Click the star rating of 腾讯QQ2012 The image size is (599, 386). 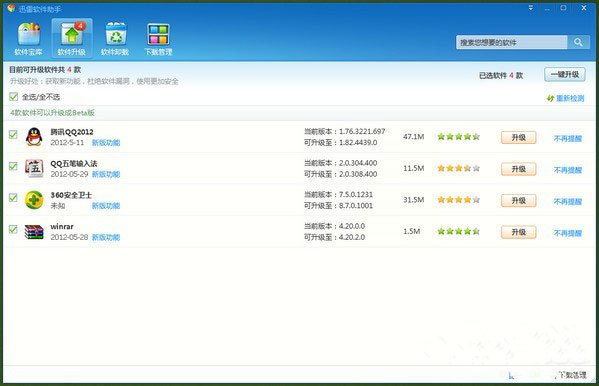tap(458, 136)
